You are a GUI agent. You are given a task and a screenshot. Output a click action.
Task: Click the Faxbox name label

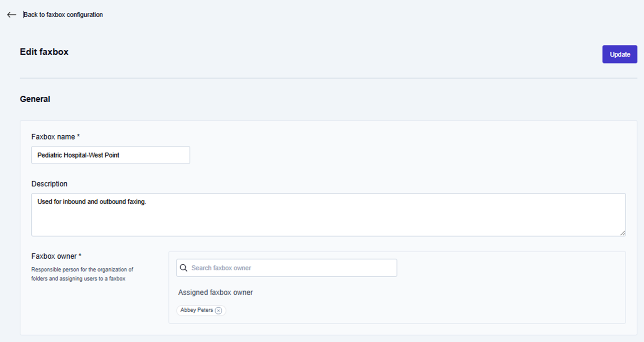(x=53, y=137)
